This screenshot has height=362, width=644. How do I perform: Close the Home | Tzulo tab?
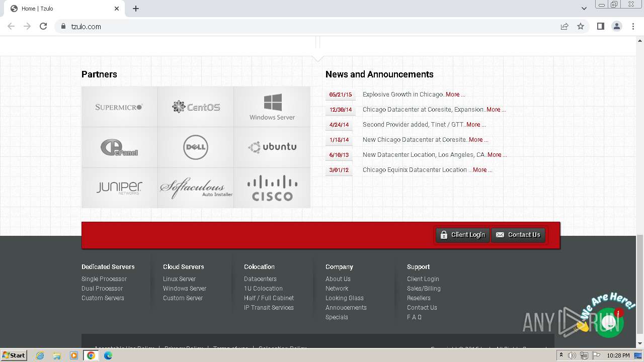coord(117,9)
